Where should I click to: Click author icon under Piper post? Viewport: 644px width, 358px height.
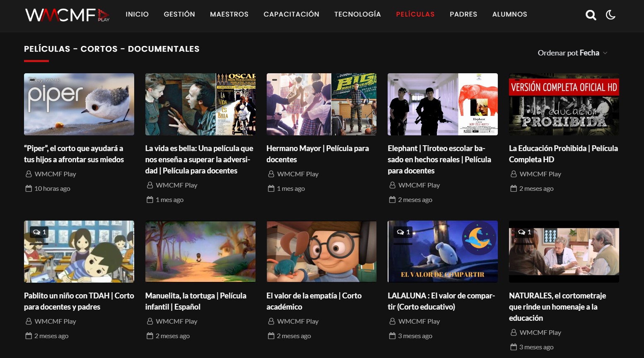29,174
